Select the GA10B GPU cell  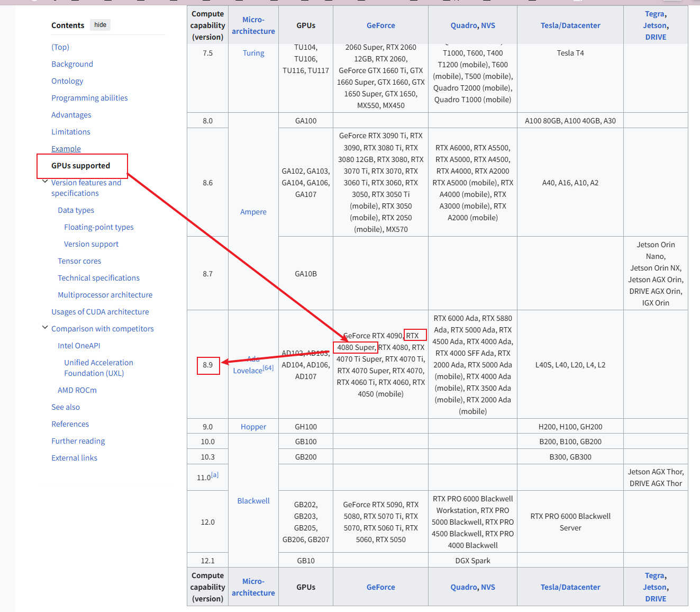tap(306, 274)
